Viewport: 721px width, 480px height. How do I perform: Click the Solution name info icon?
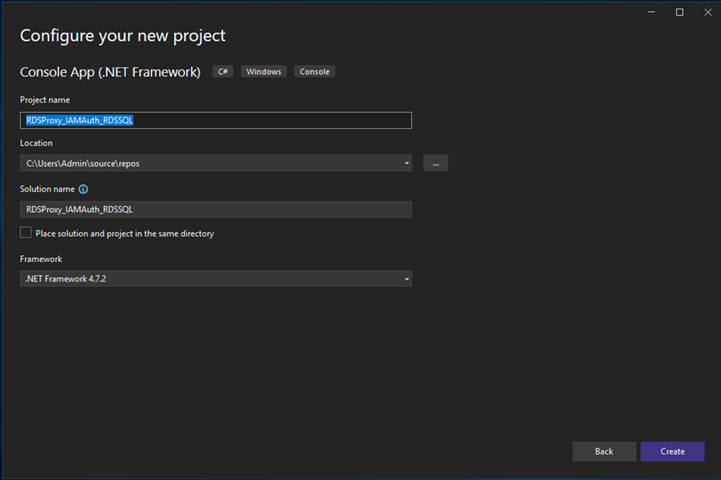pyautogui.click(x=83, y=189)
